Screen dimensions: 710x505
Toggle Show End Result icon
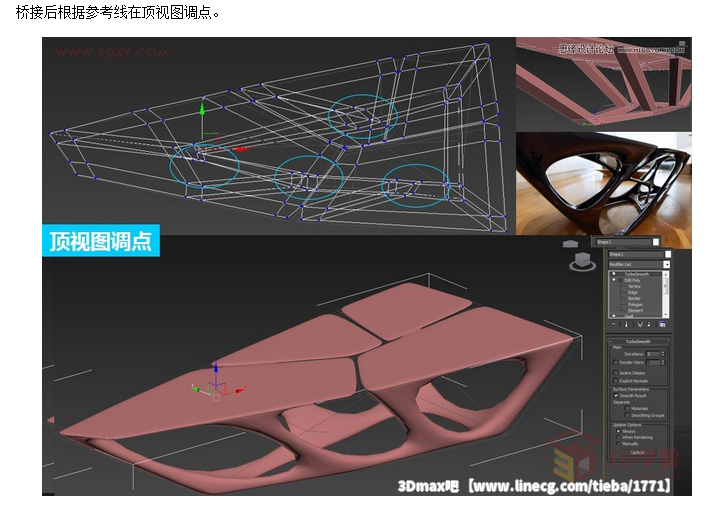625,324
